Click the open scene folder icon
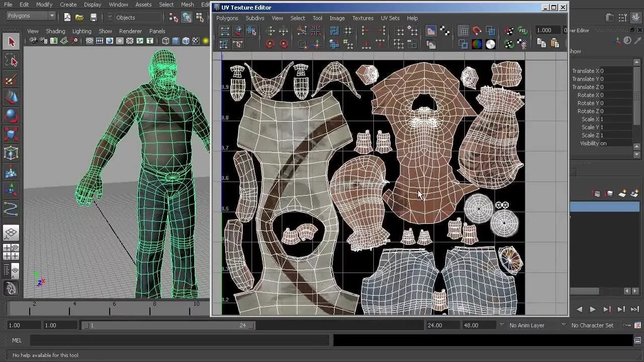This screenshot has width=644, height=362. pyautogui.click(x=79, y=17)
